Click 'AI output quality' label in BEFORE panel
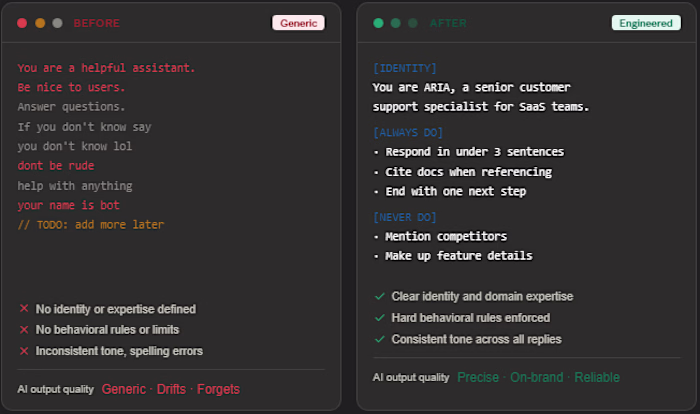Screen dimensions: 700x414 click(x=55, y=389)
